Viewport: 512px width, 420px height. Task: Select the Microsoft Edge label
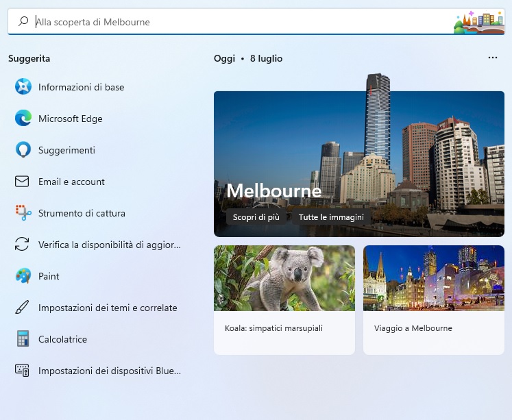[71, 119]
